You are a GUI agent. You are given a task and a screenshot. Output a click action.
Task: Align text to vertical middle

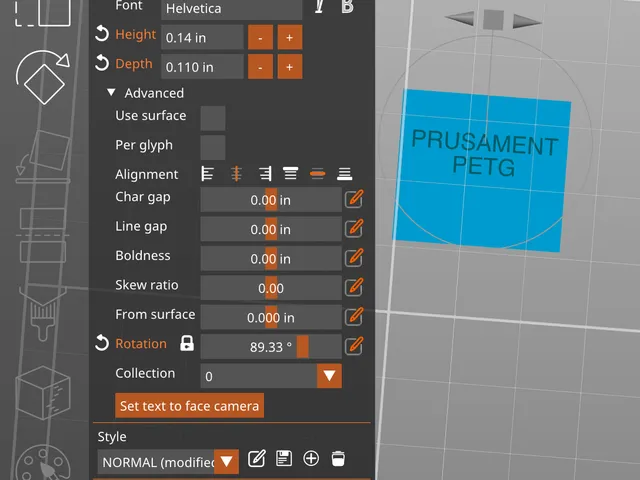point(318,174)
